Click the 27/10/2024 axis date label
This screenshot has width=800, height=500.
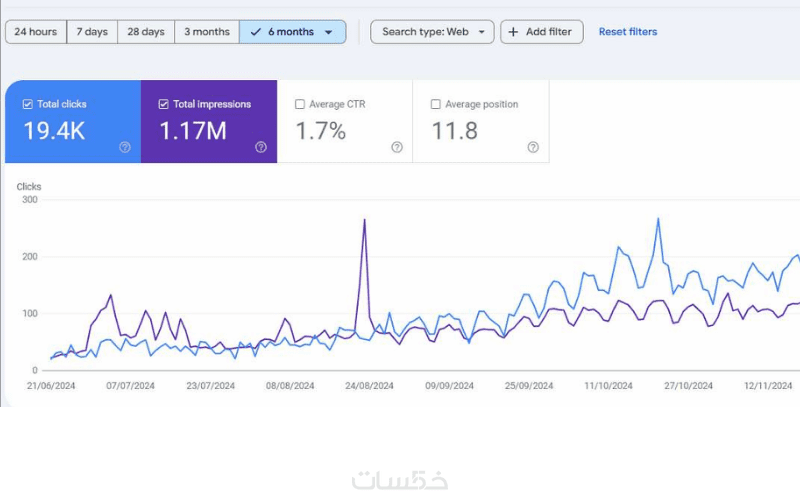coord(688,386)
